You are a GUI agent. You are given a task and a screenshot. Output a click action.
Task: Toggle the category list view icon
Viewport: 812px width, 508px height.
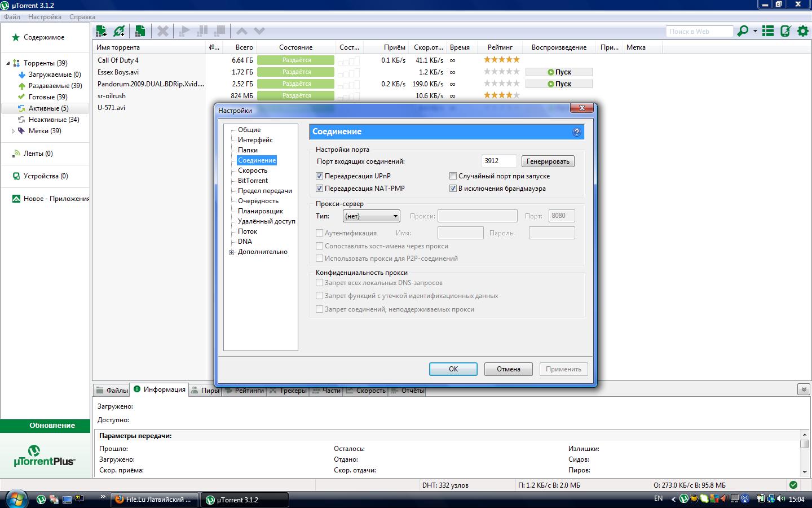pyautogui.click(x=768, y=31)
